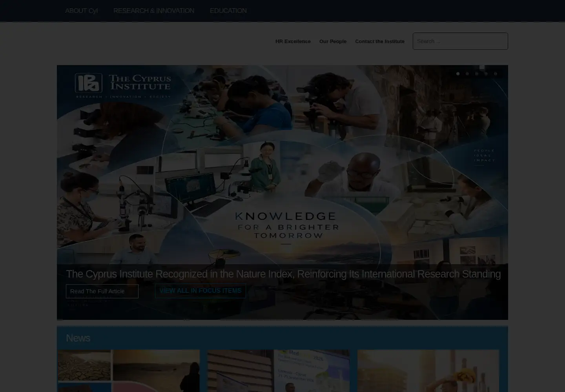The height and width of the screenshot is (392, 565).
Task: Open the Nature Index recognition headline
Action: point(283,274)
